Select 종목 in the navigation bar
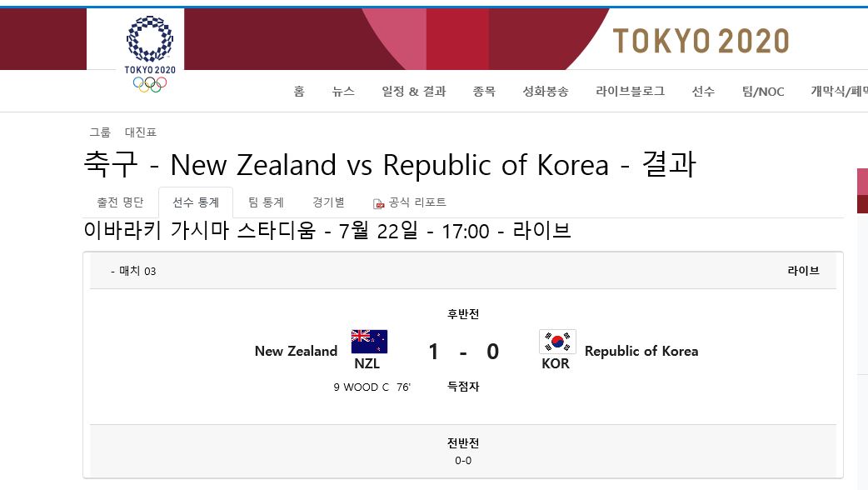 coord(484,92)
